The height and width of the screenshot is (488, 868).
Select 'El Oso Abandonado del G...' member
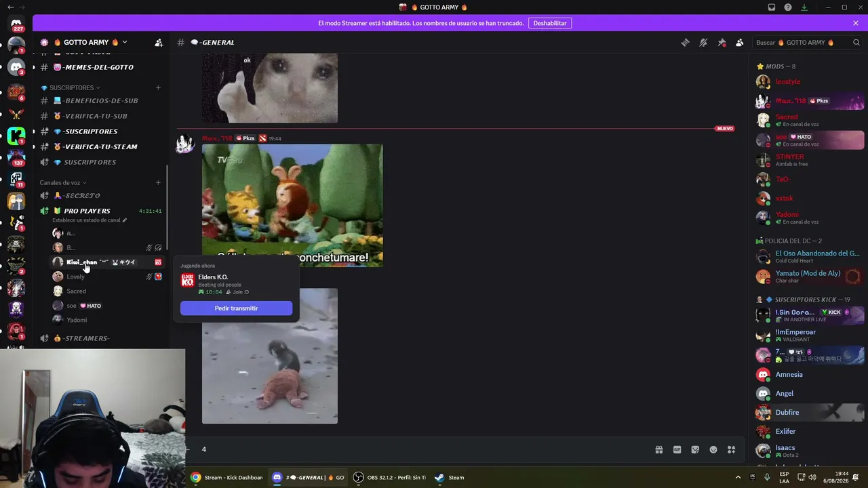point(810,257)
